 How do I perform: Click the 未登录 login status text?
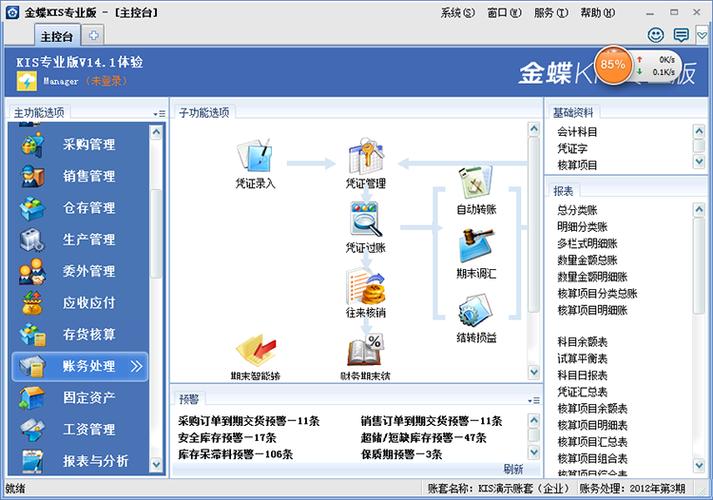coord(107,81)
